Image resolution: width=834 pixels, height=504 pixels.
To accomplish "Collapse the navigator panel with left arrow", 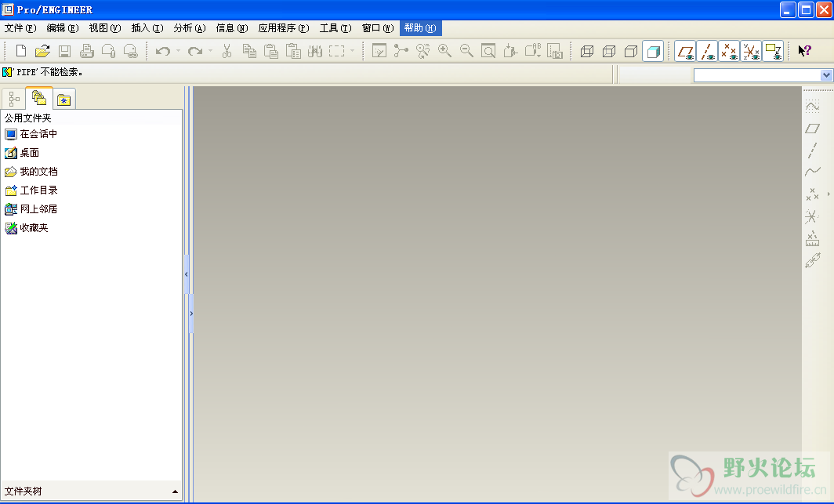I will point(187,274).
